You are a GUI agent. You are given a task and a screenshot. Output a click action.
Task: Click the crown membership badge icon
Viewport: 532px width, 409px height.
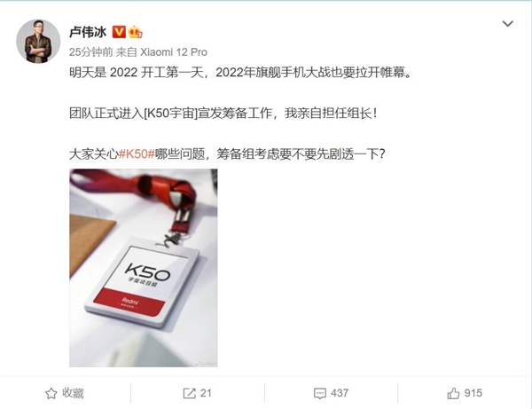pyautogui.click(x=136, y=32)
